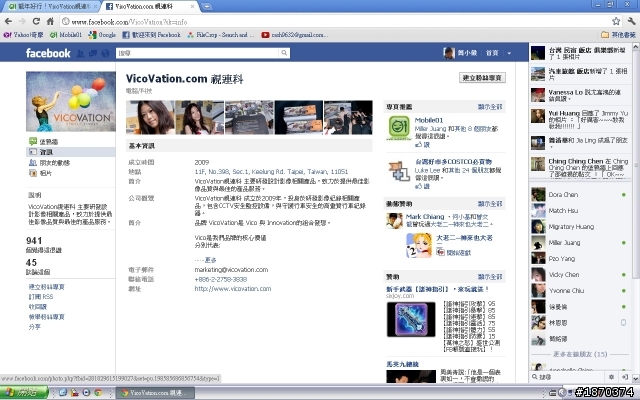Click the 建立粉絲專頁 button at top right

tap(482, 78)
